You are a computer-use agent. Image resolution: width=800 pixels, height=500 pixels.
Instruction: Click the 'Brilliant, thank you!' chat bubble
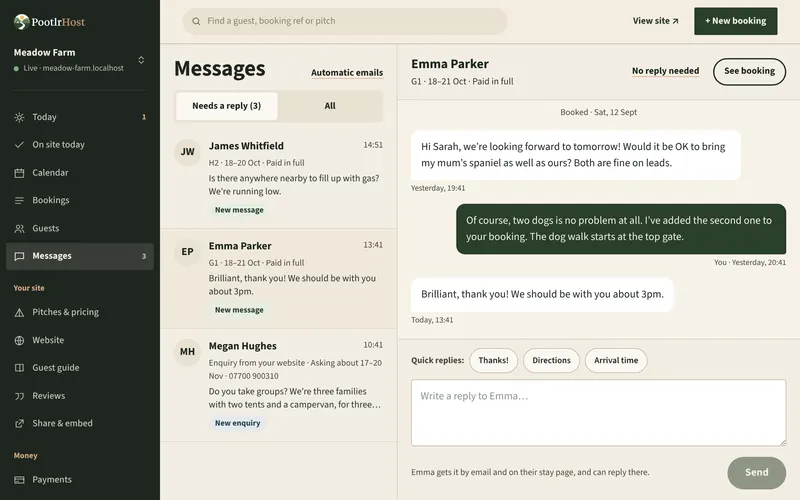click(x=542, y=294)
